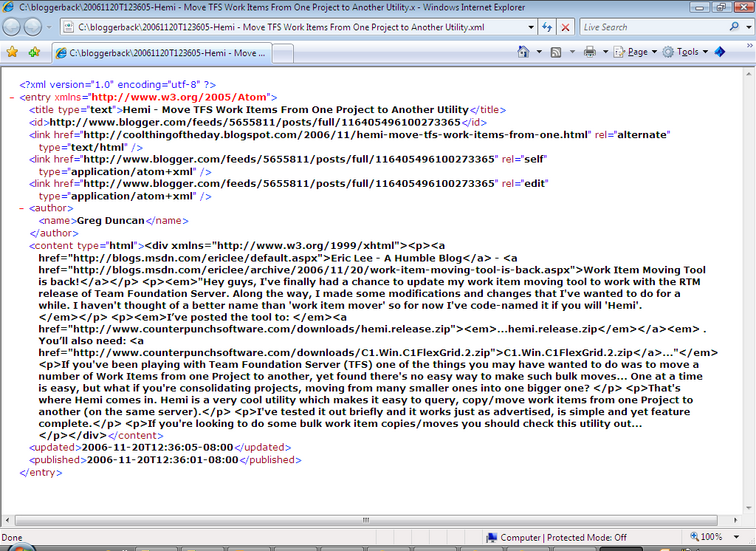
Task: Click the Protected Mode: Off status
Action: (x=587, y=538)
